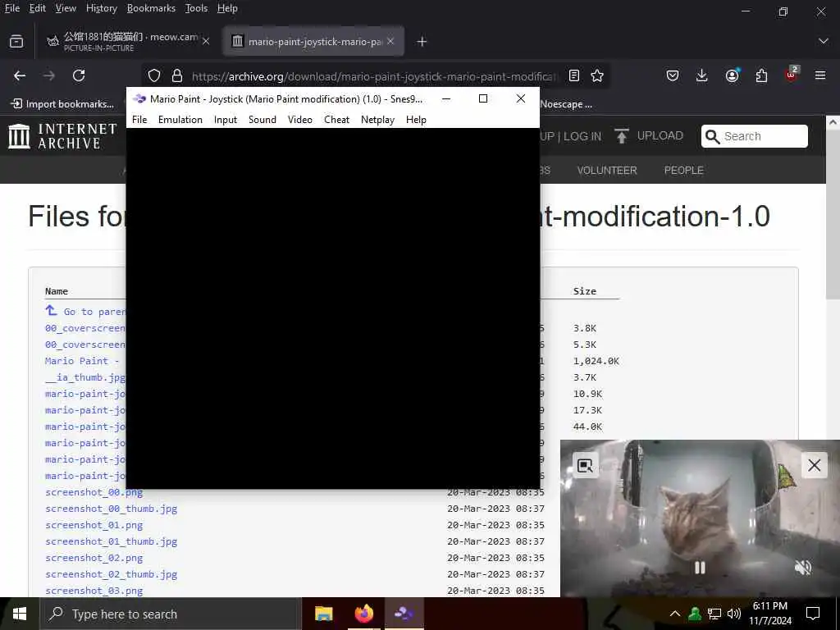Open a new Firefox tab
840x630 pixels.
point(422,41)
